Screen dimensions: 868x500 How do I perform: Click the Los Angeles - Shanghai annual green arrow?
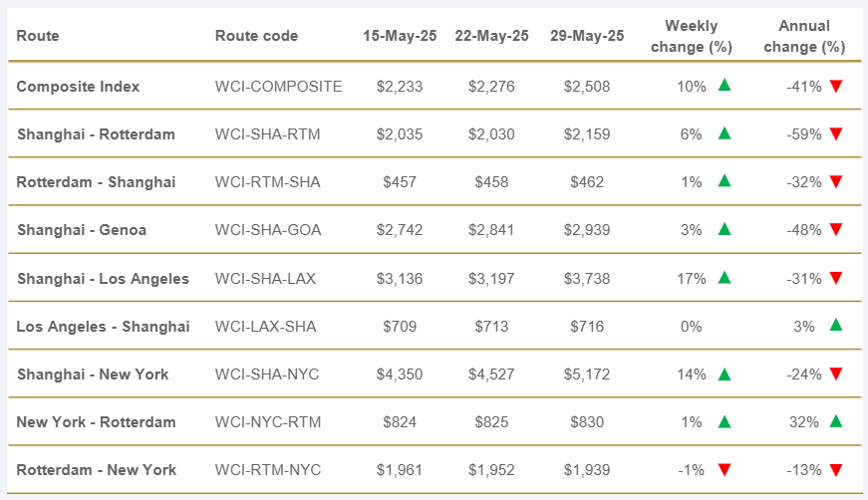[x=836, y=325]
